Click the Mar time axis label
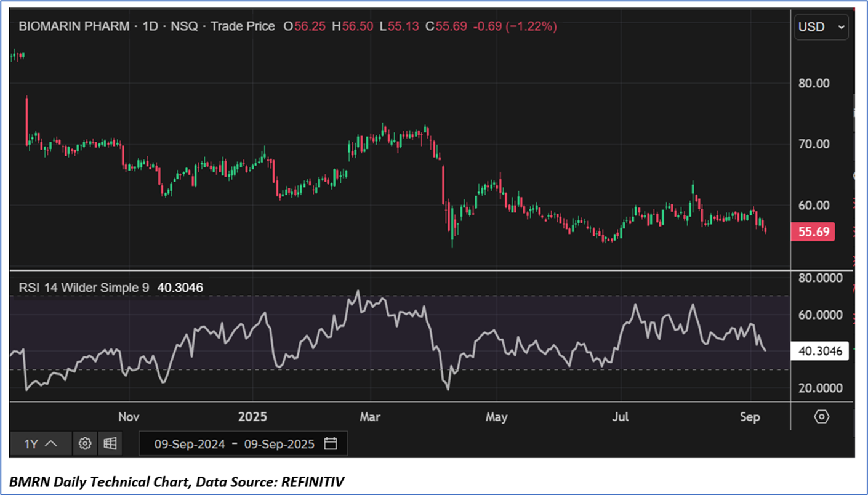Viewport: 868px width, 495px height. [370, 417]
